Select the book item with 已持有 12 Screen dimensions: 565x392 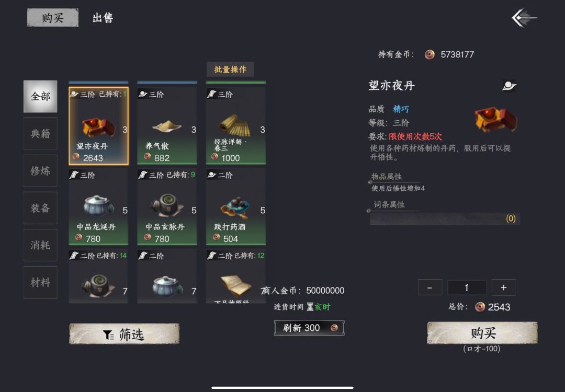click(236, 276)
